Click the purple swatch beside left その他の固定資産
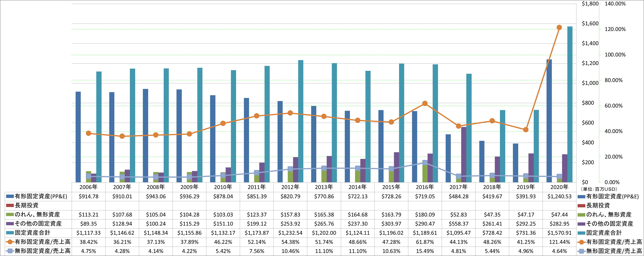This screenshot has width=644, height=256. coord(10,224)
